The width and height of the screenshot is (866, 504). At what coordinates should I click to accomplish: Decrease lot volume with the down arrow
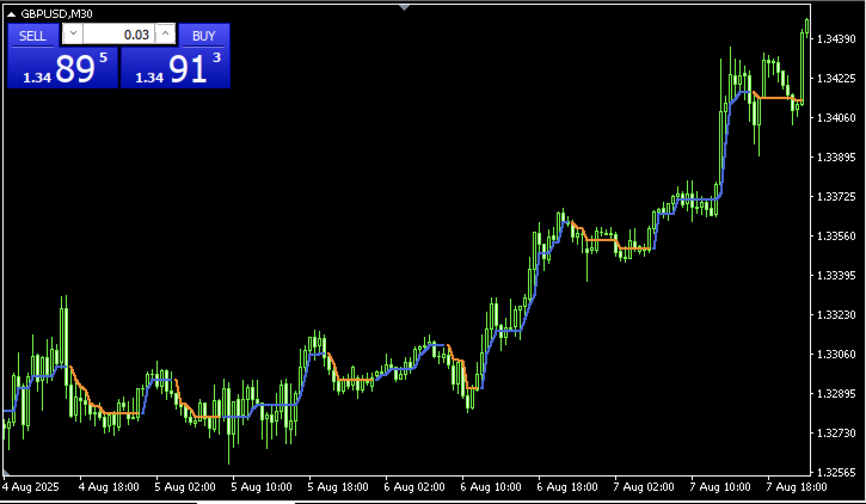[x=73, y=34]
